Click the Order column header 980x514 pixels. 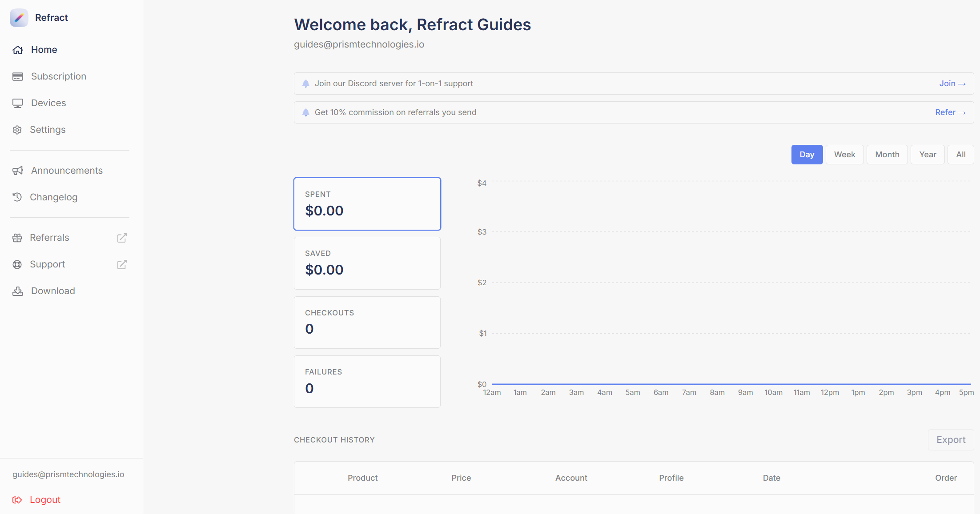point(946,478)
